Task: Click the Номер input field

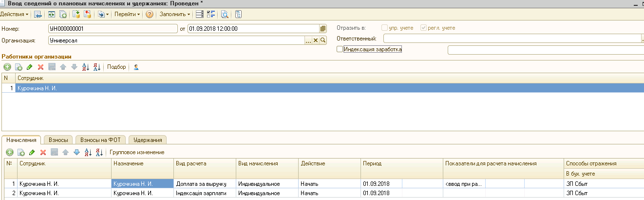Action: click(113, 28)
